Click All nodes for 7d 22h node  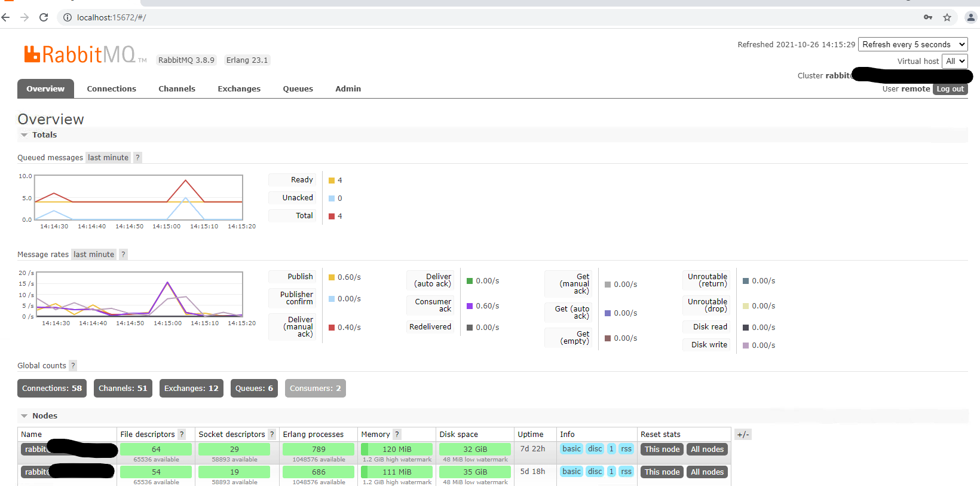[x=708, y=450]
